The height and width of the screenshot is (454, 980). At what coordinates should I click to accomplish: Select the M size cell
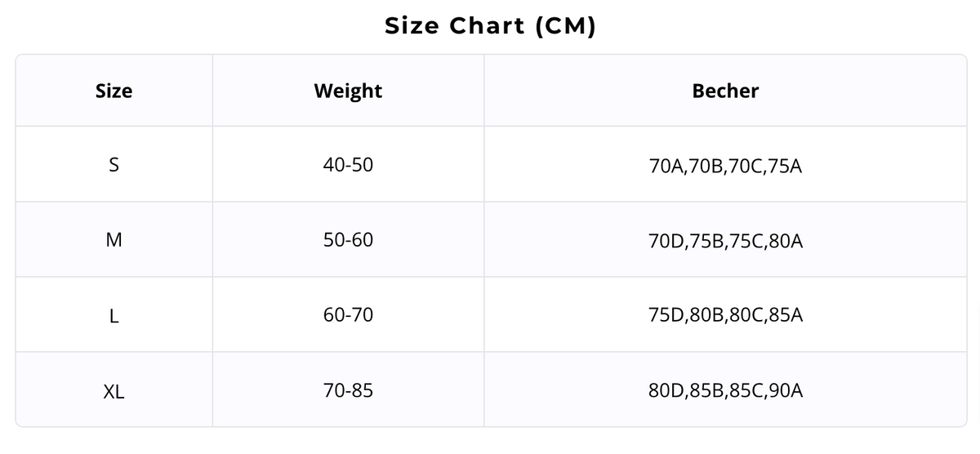coord(114,241)
